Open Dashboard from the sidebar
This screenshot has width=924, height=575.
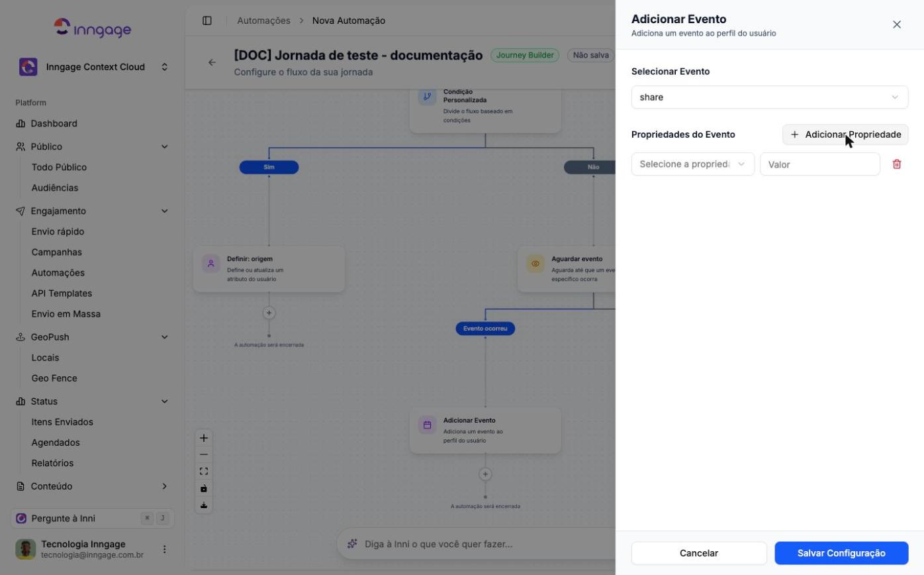click(x=54, y=124)
